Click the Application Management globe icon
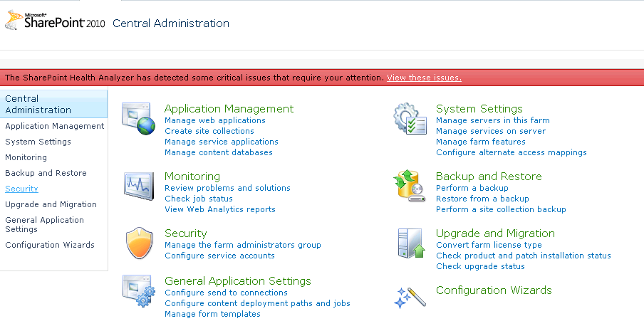Screen dimensions: 644x331 click(138, 119)
